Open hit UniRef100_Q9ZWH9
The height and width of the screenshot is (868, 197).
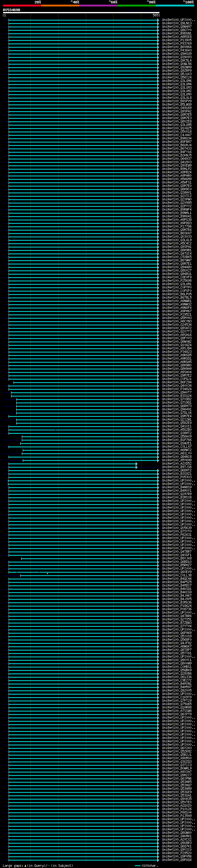(177, 67)
